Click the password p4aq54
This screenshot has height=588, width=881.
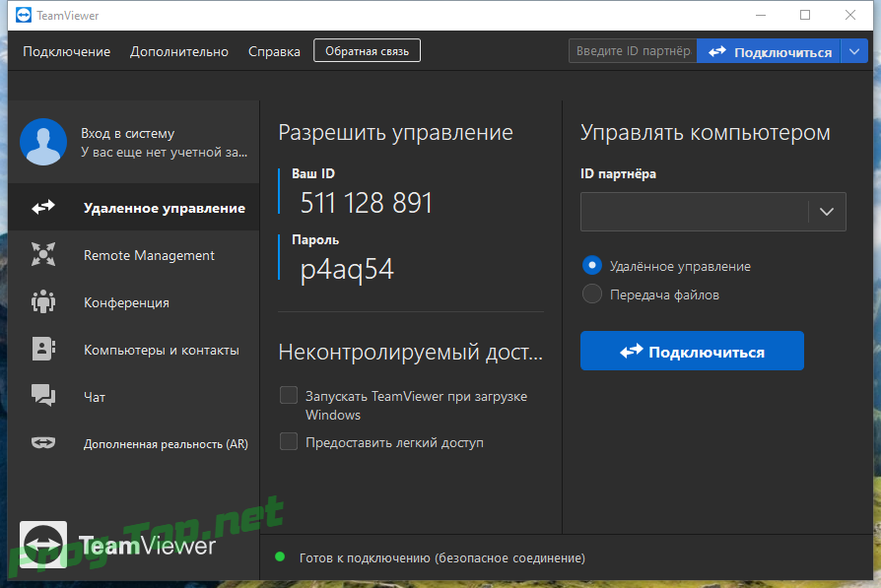click(x=347, y=269)
